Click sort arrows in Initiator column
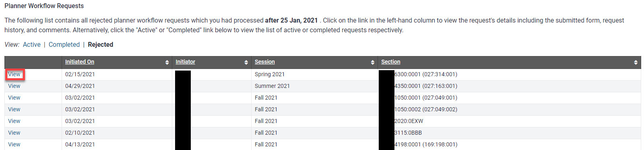Screen dimensions: 644x150 [246, 62]
